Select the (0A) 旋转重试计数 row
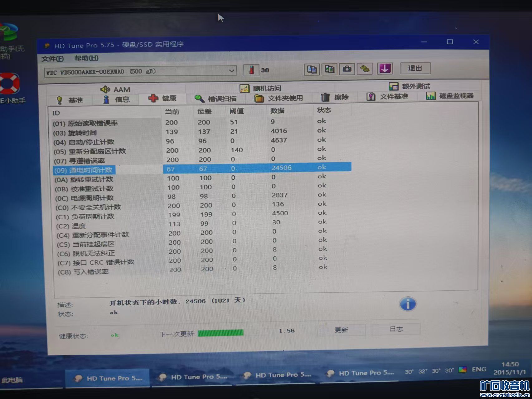This screenshot has width=532, height=399. [202, 178]
